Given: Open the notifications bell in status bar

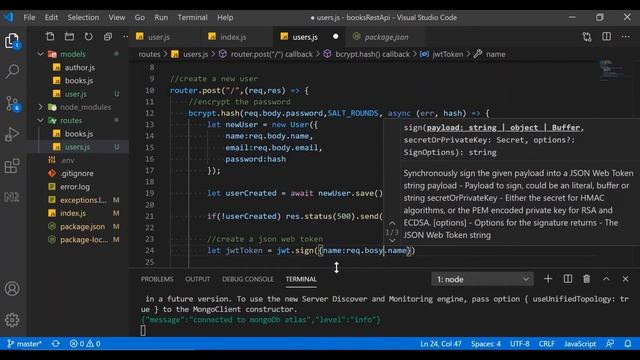Looking at the screenshot, I should [x=628, y=344].
